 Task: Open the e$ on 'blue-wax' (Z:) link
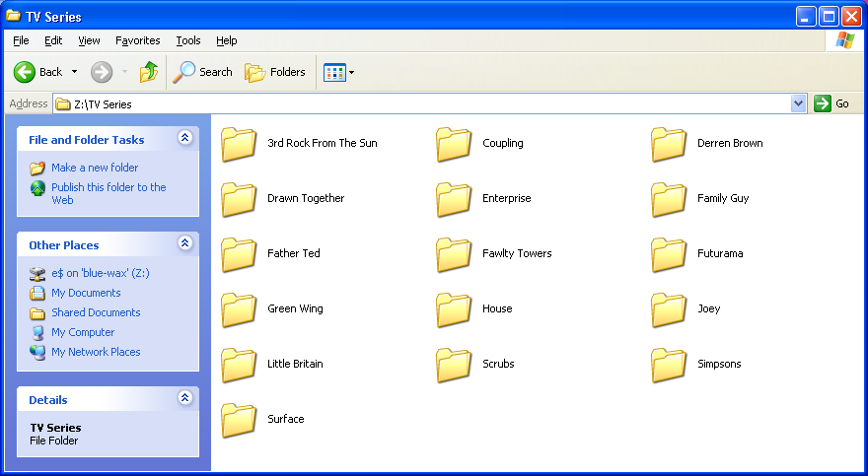101,273
